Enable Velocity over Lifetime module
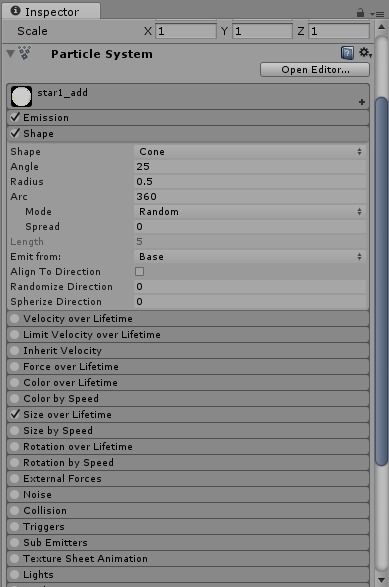 tap(15, 319)
